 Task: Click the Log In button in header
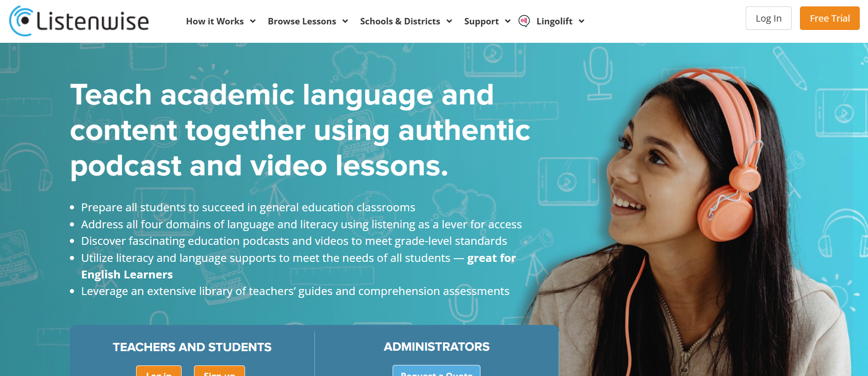(x=768, y=18)
